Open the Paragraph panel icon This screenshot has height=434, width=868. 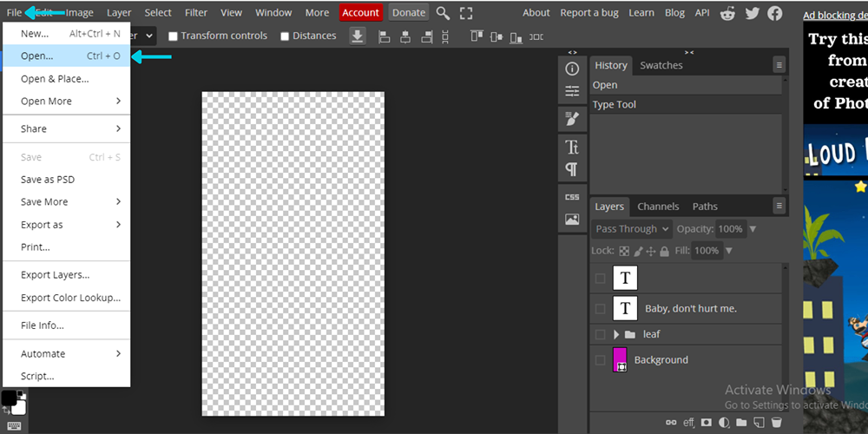pos(572,168)
